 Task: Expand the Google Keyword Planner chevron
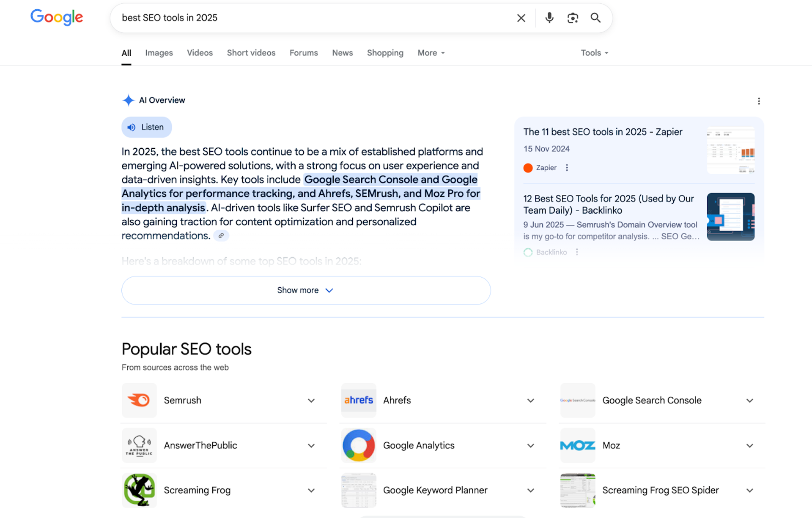point(530,491)
